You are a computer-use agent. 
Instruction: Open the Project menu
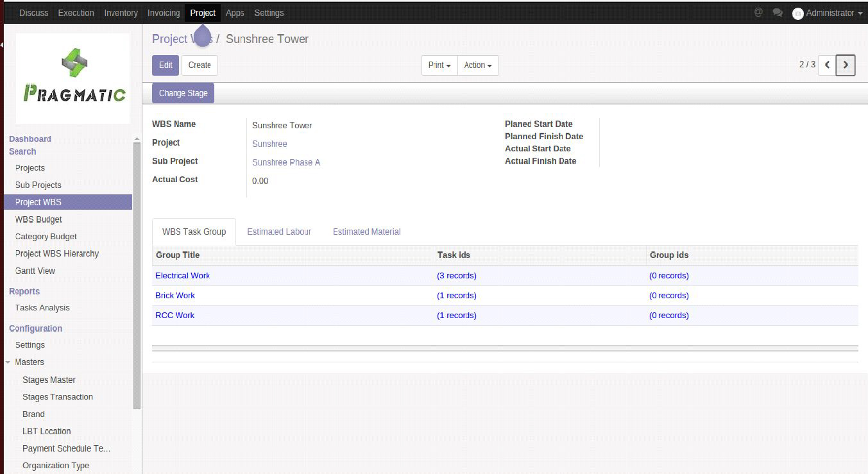[x=203, y=13]
